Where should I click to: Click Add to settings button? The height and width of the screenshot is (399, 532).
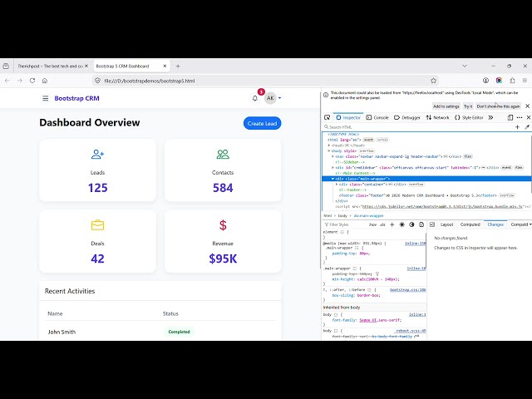tap(446, 106)
